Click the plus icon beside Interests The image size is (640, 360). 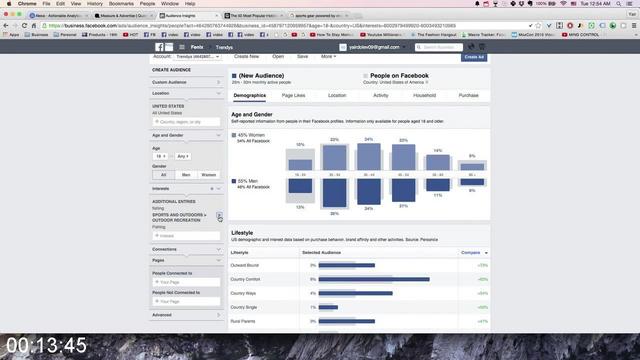click(x=212, y=189)
